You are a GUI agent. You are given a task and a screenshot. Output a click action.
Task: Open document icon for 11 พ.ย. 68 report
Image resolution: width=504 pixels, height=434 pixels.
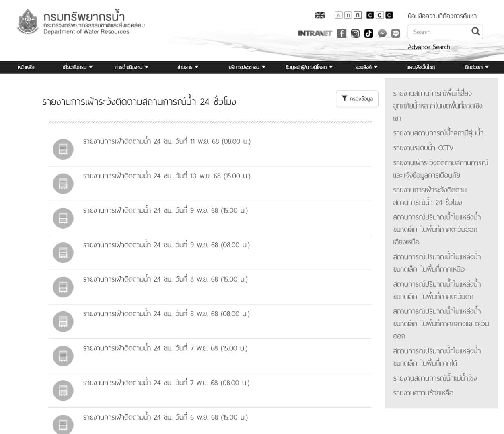point(63,149)
